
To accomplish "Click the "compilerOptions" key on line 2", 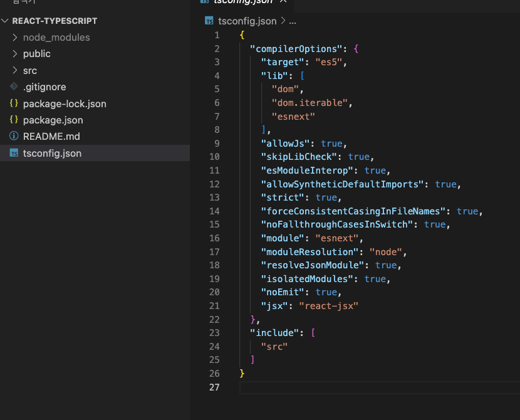I will coord(296,49).
